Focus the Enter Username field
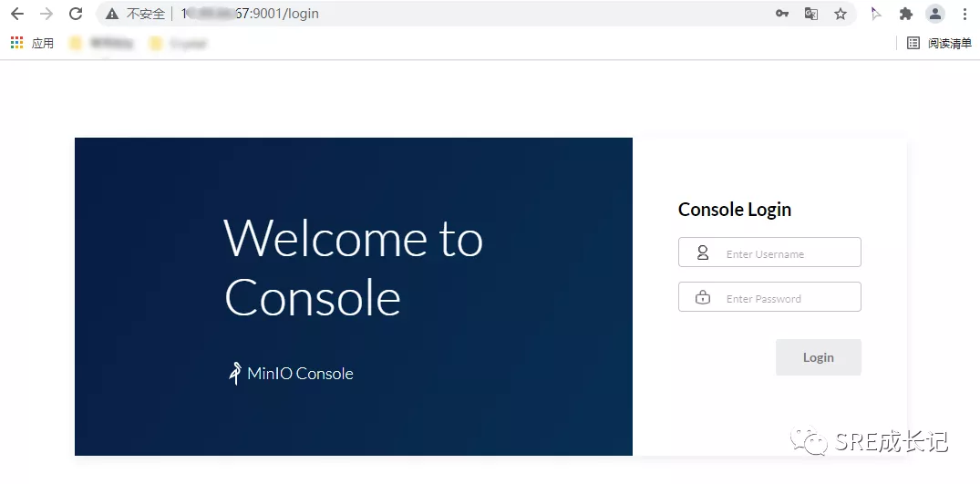The width and height of the screenshot is (980, 484). [769, 252]
